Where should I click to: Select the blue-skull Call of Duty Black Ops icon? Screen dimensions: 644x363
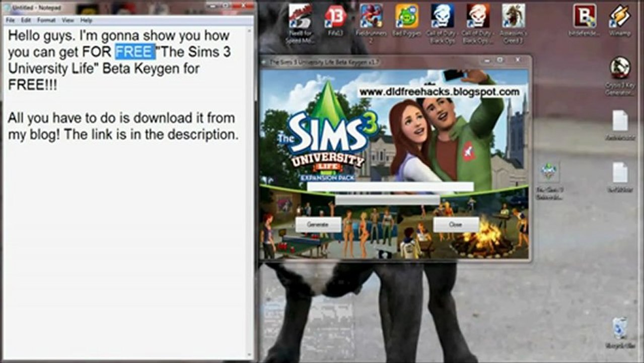coord(443,23)
